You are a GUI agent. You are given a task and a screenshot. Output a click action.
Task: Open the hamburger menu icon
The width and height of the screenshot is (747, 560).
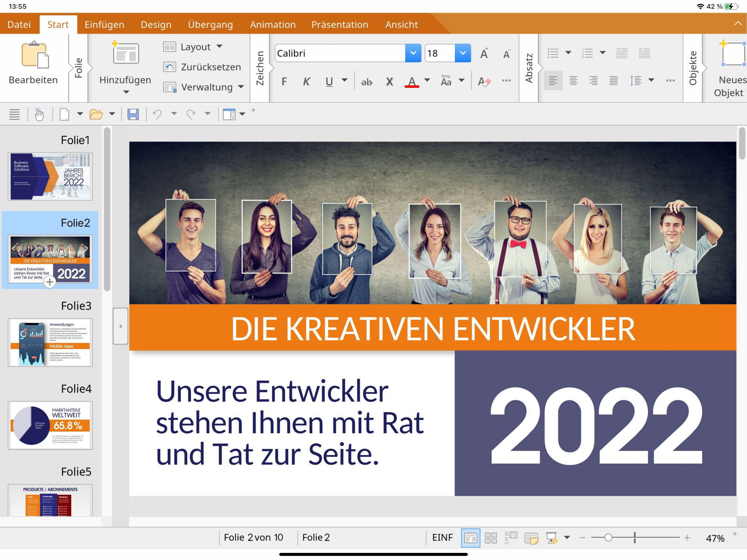tap(15, 114)
